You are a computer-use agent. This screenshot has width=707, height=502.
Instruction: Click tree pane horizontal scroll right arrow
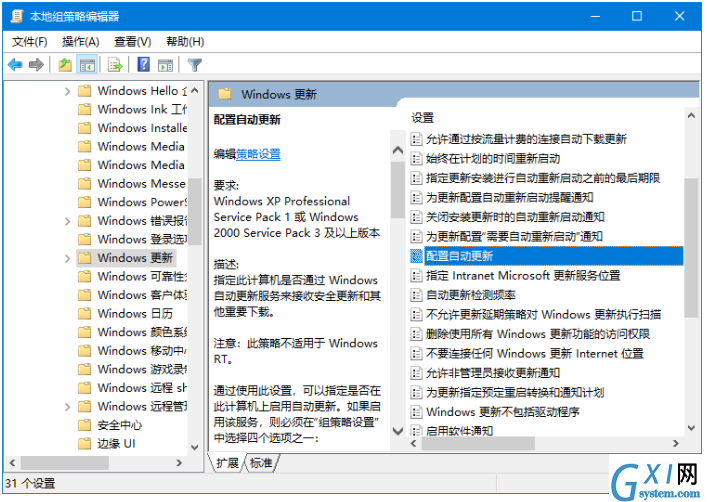(x=179, y=463)
